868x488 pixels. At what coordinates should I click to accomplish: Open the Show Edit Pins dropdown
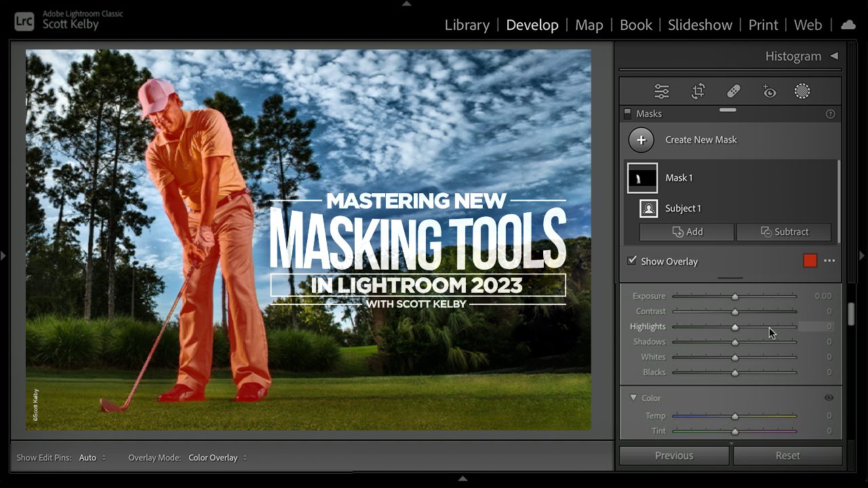(x=92, y=457)
